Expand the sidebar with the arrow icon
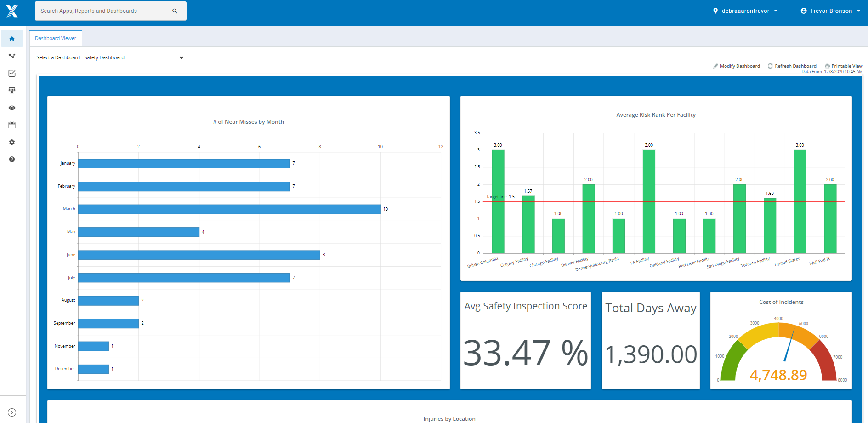 pyautogui.click(x=12, y=412)
